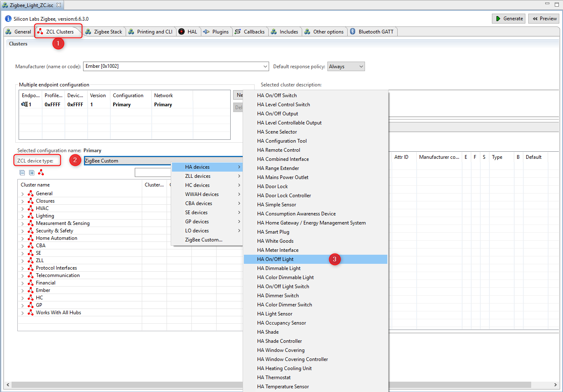The image size is (563, 392).
Task: Pick HA Smart Plug device type
Action: [x=316, y=232]
